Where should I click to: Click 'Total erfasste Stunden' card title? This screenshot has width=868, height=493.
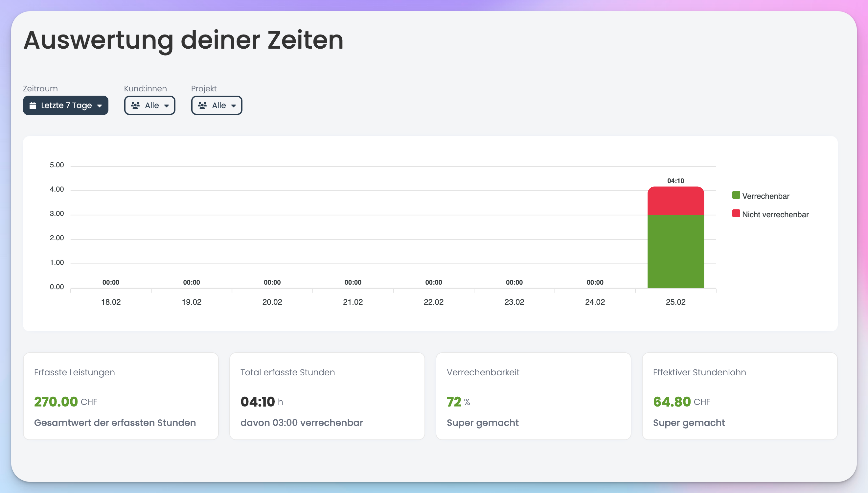[288, 372]
